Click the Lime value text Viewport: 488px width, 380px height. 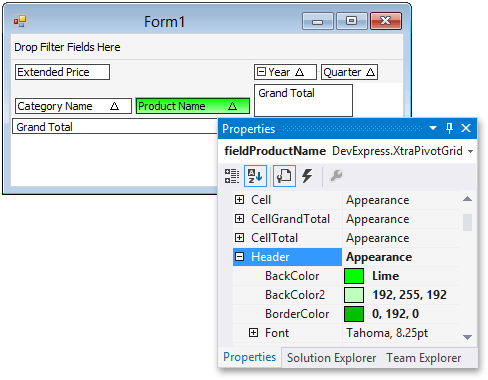pos(385,276)
